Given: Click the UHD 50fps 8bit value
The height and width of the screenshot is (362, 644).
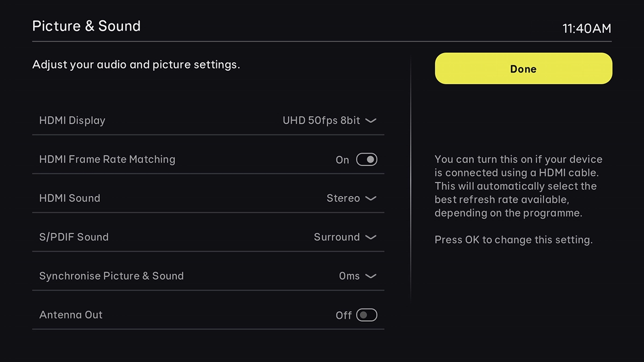Looking at the screenshot, I should (321, 121).
